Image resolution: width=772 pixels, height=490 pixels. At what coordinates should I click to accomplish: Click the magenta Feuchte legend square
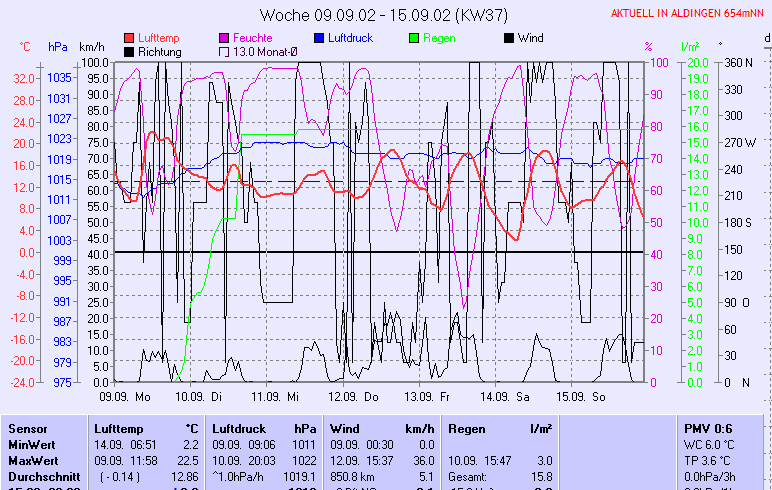[224, 38]
